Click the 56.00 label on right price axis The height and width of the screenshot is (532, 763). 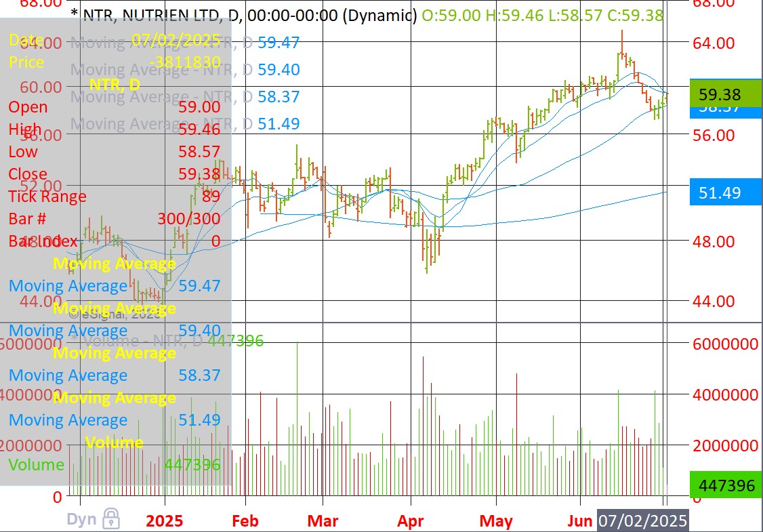point(714,135)
